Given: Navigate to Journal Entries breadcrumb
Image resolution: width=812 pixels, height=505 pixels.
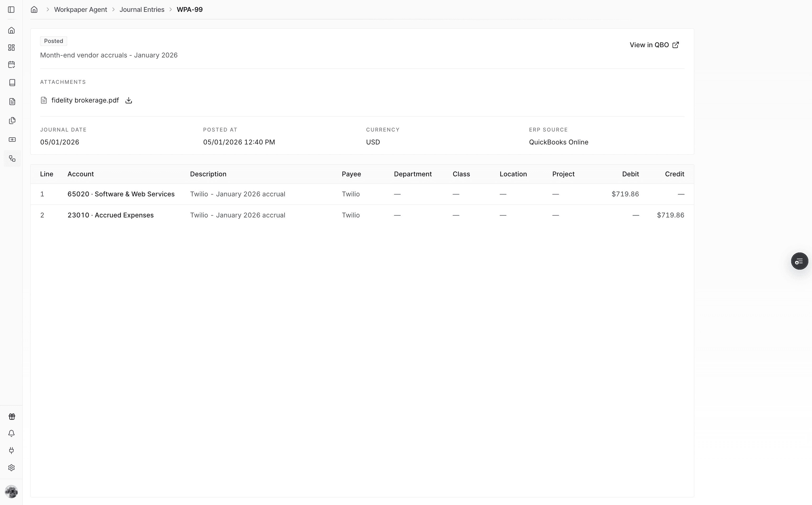Looking at the screenshot, I should coord(142,10).
